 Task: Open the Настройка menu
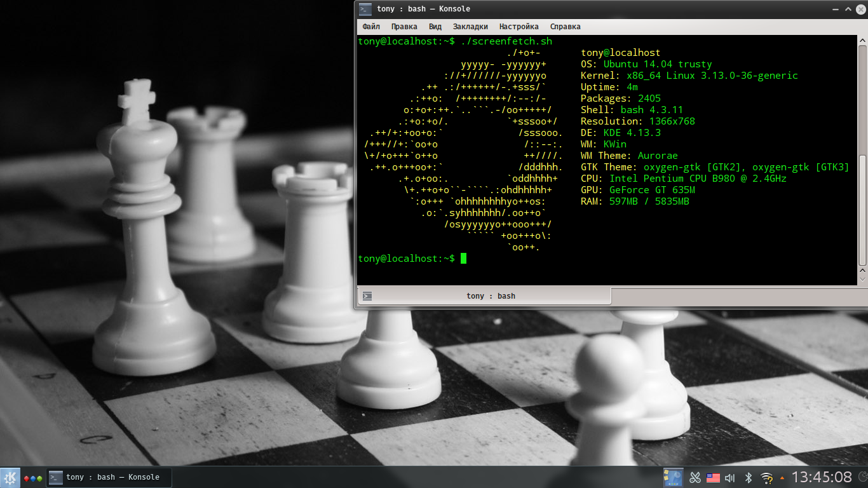pyautogui.click(x=519, y=27)
